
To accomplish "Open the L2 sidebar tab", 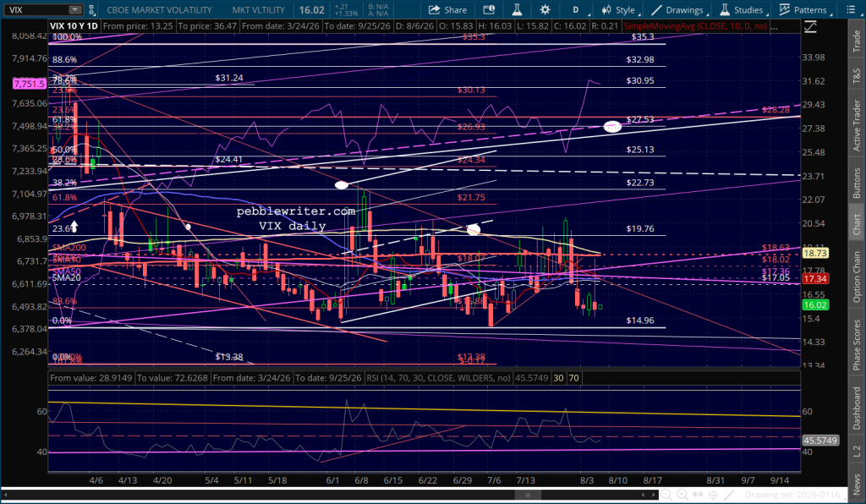I will pyautogui.click(x=857, y=451).
